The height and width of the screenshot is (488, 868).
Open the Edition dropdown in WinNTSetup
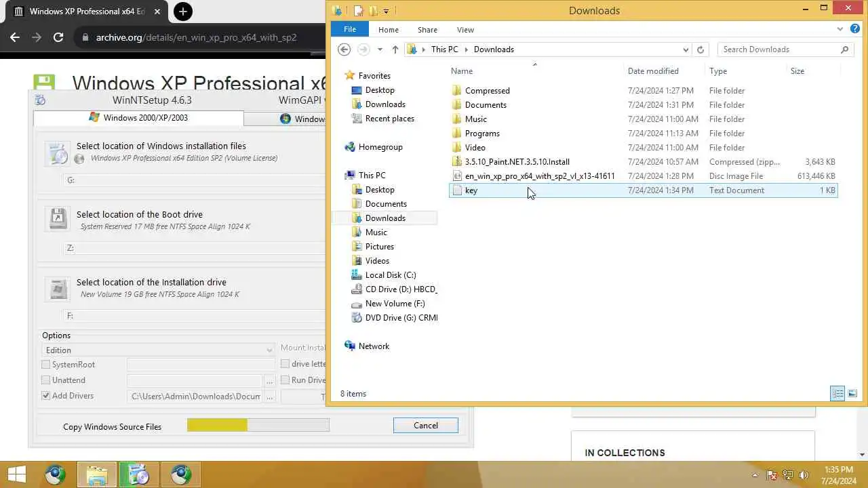pos(159,350)
